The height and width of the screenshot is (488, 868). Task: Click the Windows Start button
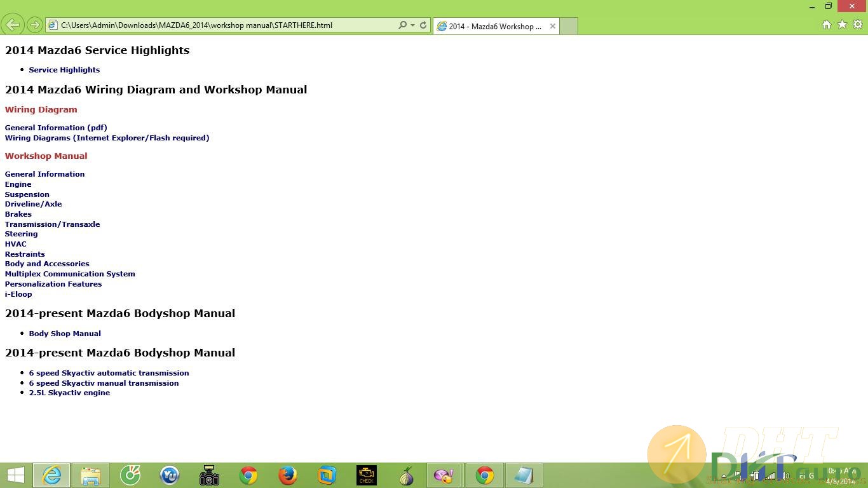click(x=15, y=475)
